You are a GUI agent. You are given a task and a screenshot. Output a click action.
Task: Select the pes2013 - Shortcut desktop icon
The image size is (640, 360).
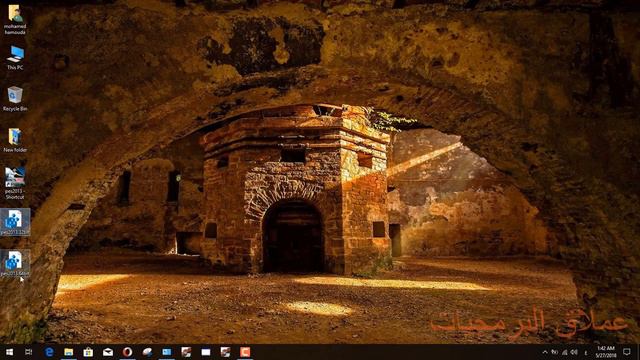click(15, 183)
